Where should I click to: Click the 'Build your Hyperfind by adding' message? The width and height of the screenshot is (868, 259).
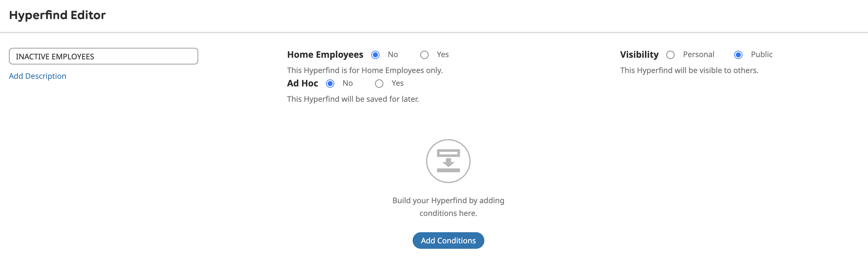448,200
